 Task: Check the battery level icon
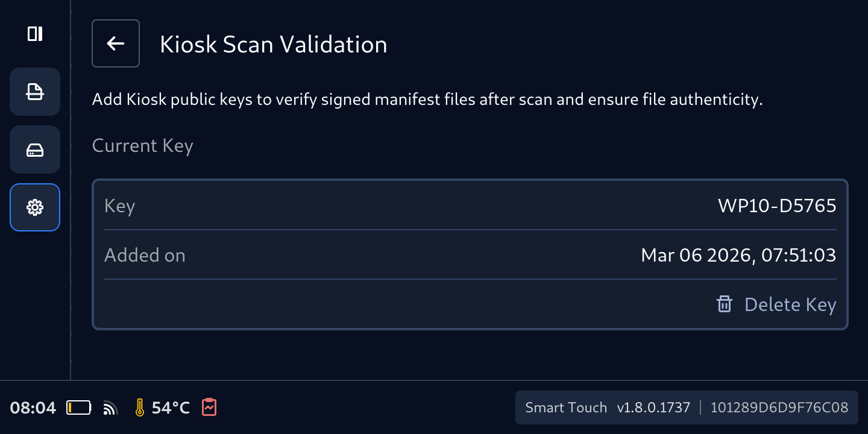tap(79, 408)
